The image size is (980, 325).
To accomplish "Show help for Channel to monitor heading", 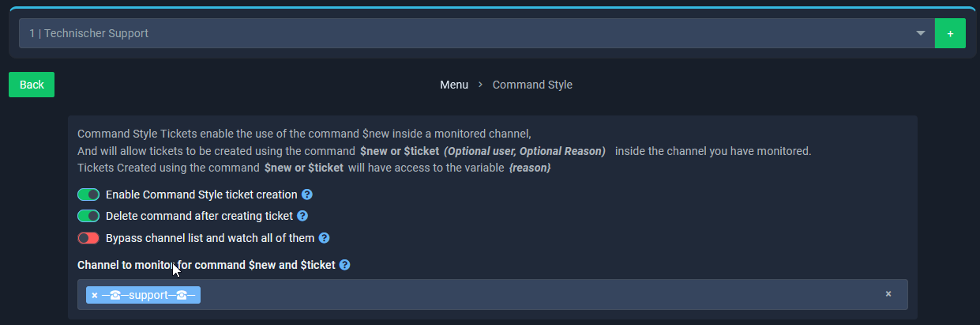I will click(344, 265).
